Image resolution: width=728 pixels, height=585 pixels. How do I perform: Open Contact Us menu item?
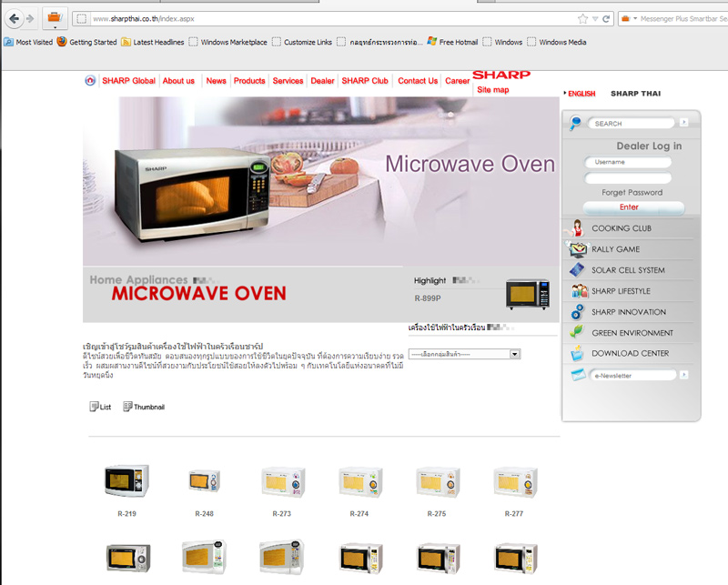(x=418, y=81)
